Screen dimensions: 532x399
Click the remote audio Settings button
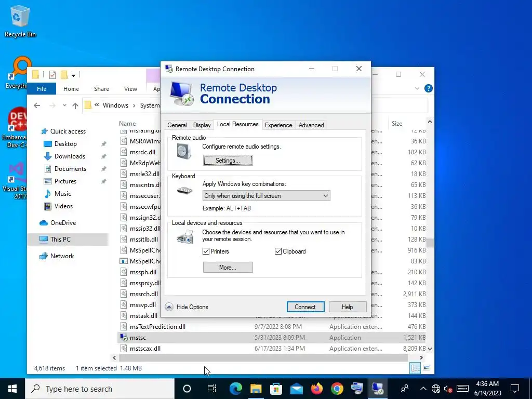pyautogui.click(x=228, y=161)
